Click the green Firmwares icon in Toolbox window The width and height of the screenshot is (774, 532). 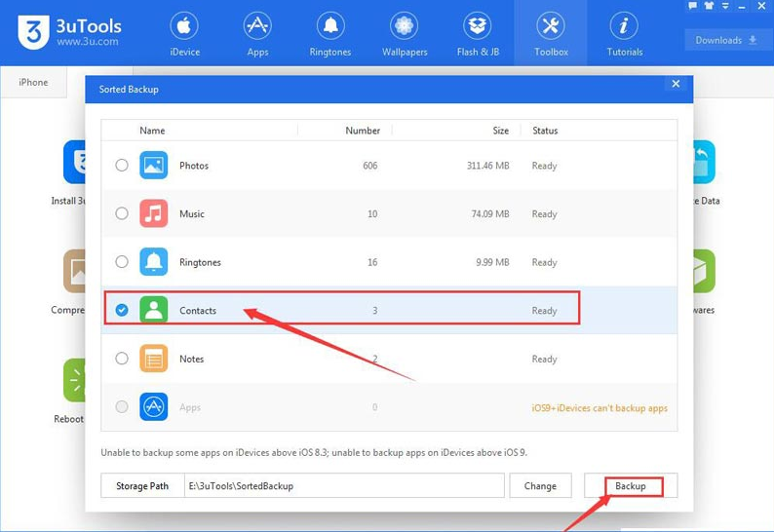tap(705, 271)
